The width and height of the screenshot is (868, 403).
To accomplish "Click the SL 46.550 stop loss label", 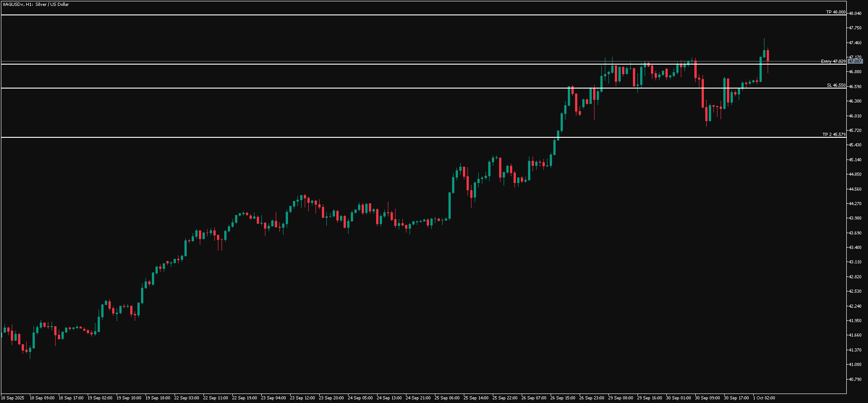I will point(836,85).
